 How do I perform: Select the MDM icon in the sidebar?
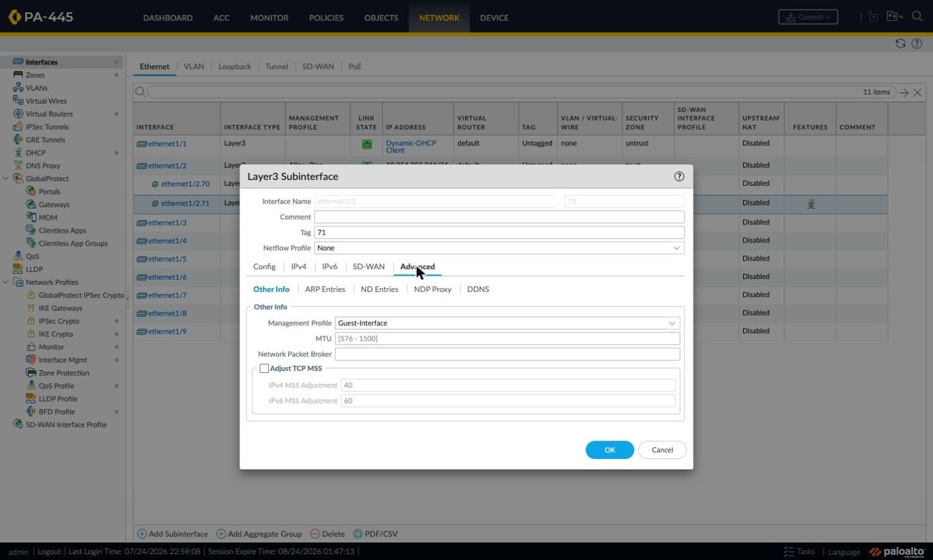pos(31,217)
